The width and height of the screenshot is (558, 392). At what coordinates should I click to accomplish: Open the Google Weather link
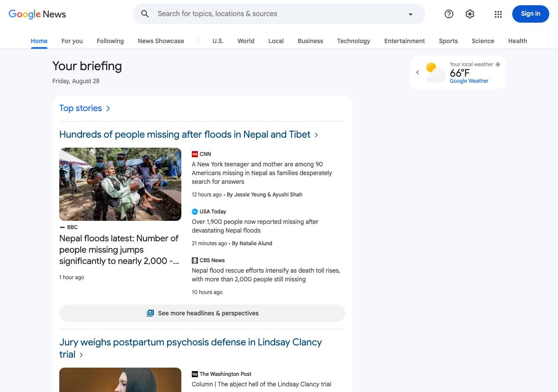[469, 81]
